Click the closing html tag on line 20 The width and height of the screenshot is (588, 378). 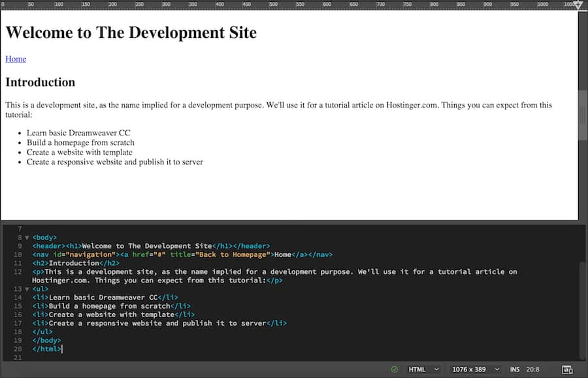(x=46, y=349)
